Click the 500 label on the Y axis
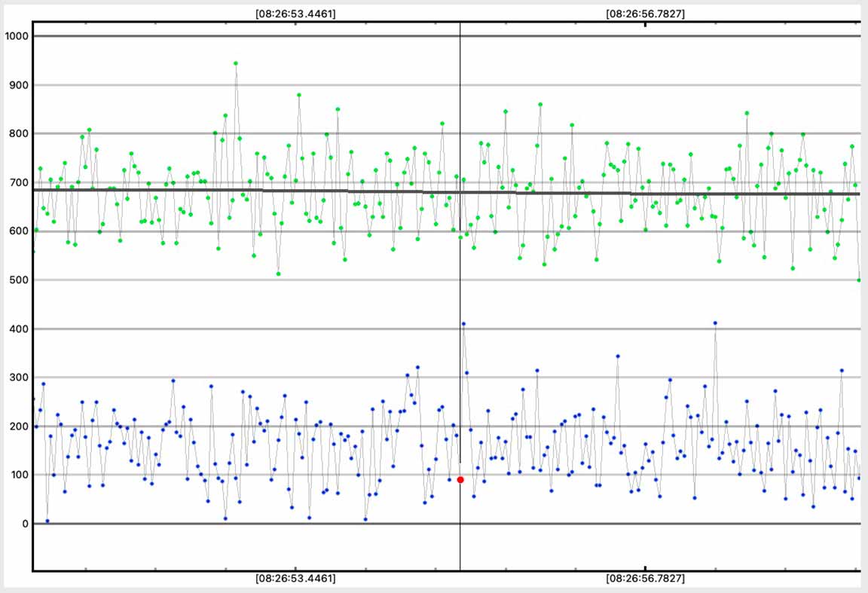 pyautogui.click(x=18, y=280)
